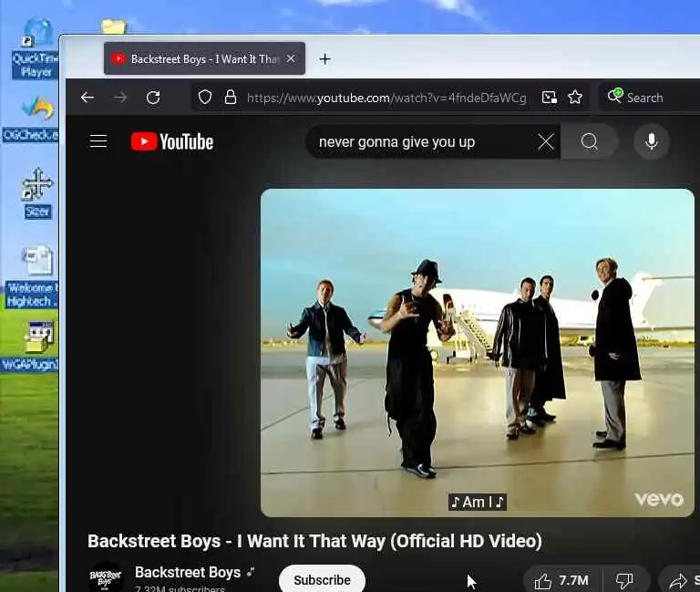Go to YouTube home via logo
Screen dimensions: 700x592
coord(172,141)
